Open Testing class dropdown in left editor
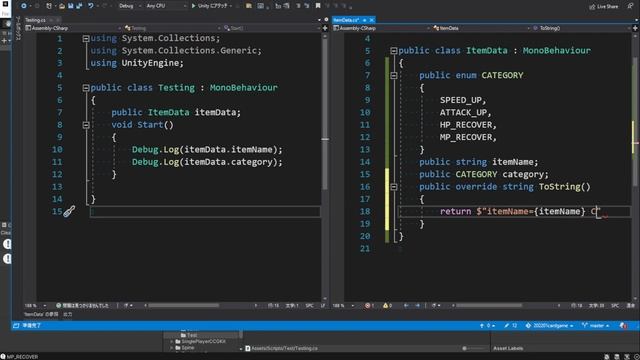The height and width of the screenshot is (360, 640). pos(173,28)
